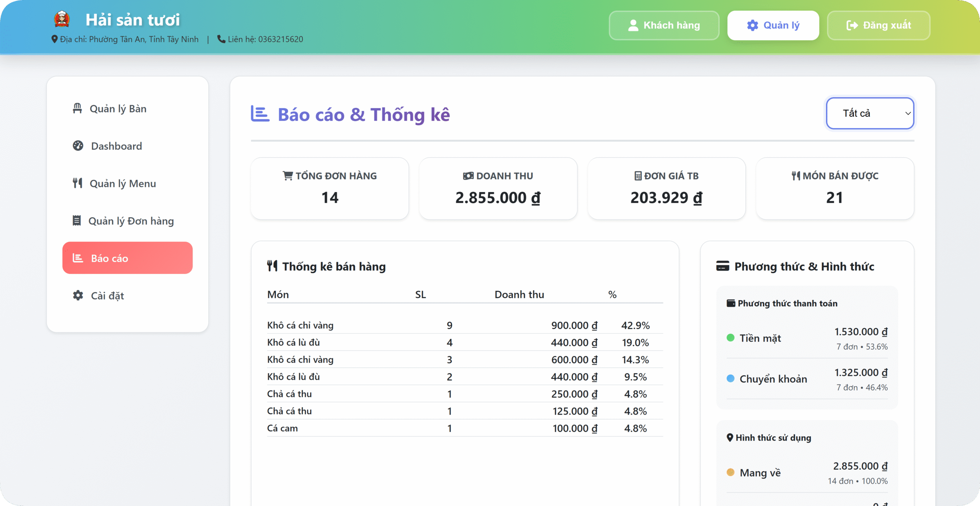This screenshot has height=506, width=980.
Task: Click the dropdown chevron arrow in Tất cả
Action: point(907,113)
